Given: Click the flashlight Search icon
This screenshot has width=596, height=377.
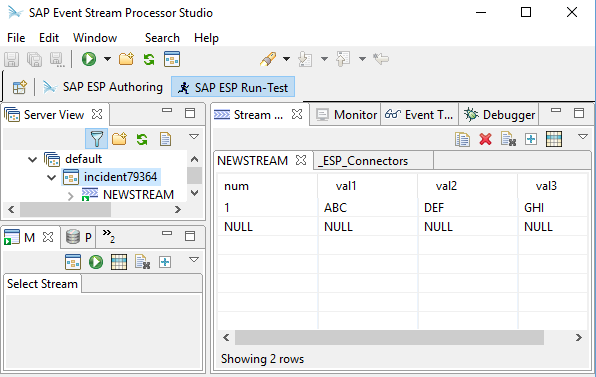Looking at the screenshot, I should (x=268, y=59).
